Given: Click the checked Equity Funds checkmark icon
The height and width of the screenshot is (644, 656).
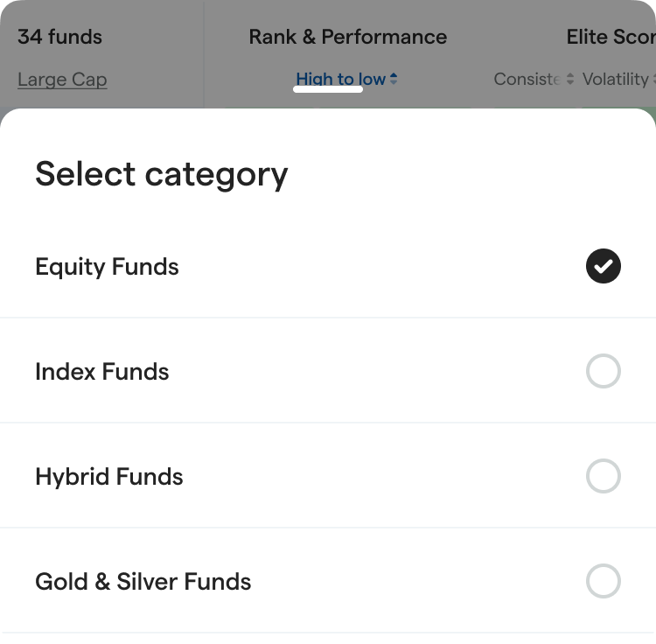Looking at the screenshot, I should [x=603, y=267].
